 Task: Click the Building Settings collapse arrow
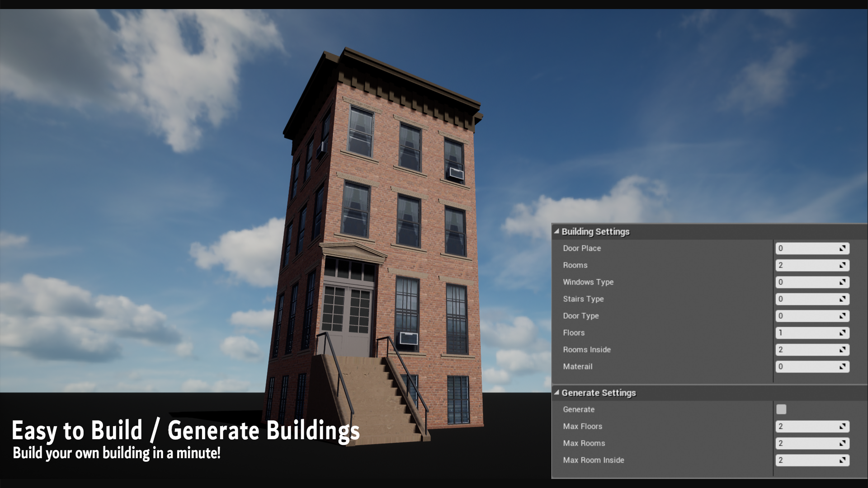(x=556, y=231)
